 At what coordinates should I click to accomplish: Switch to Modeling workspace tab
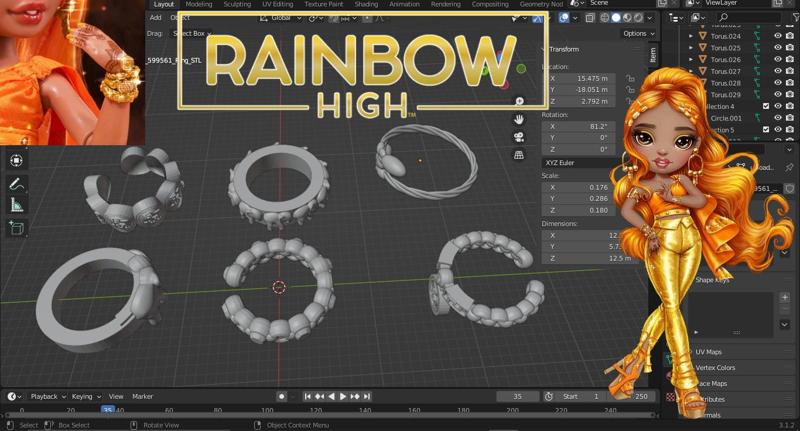click(x=199, y=4)
